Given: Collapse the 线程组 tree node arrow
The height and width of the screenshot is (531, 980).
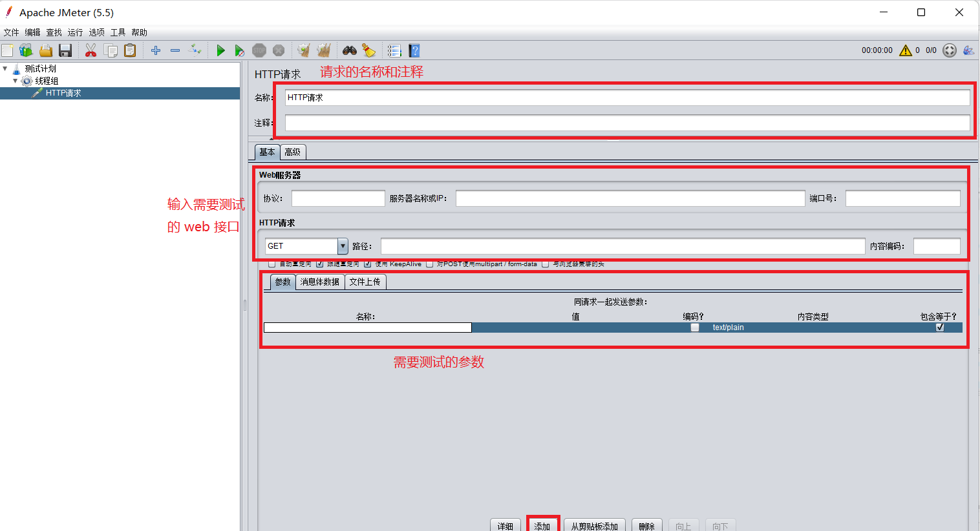Looking at the screenshot, I should 16,81.
